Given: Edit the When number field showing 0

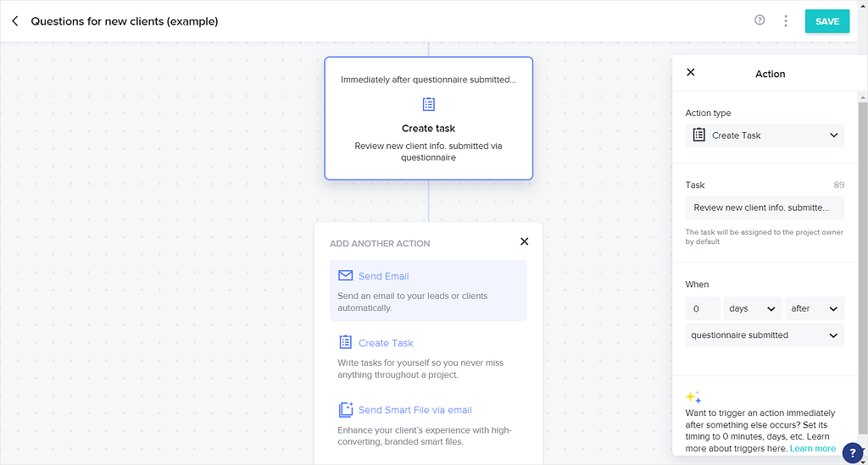Looking at the screenshot, I should click(703, 308).
